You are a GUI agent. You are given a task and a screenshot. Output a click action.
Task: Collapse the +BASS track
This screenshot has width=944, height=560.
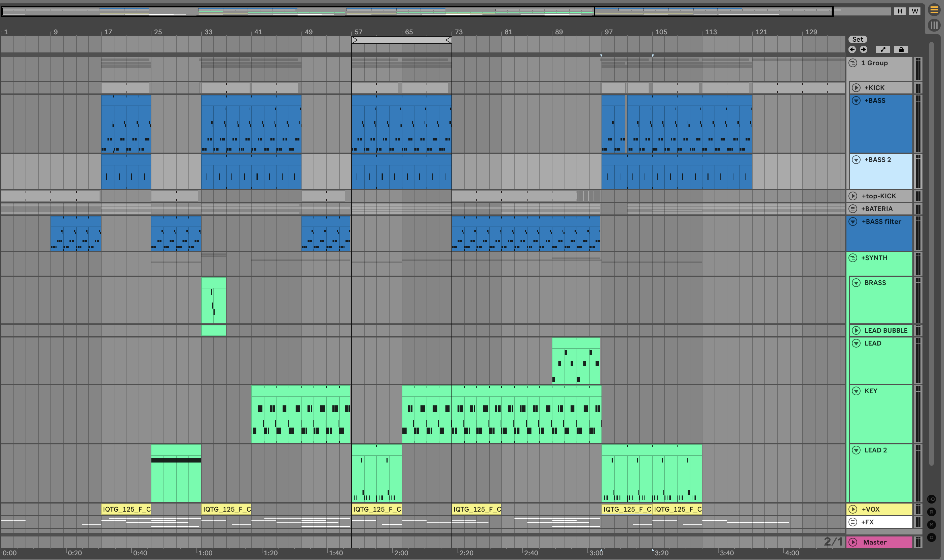pos(856,101)
